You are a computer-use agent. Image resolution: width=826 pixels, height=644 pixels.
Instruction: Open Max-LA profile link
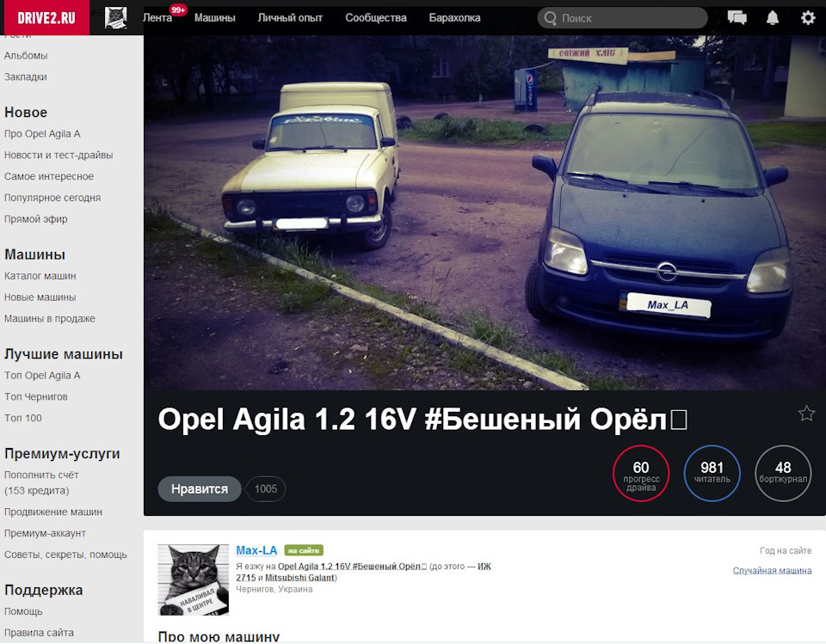click(x=256, y=550)
